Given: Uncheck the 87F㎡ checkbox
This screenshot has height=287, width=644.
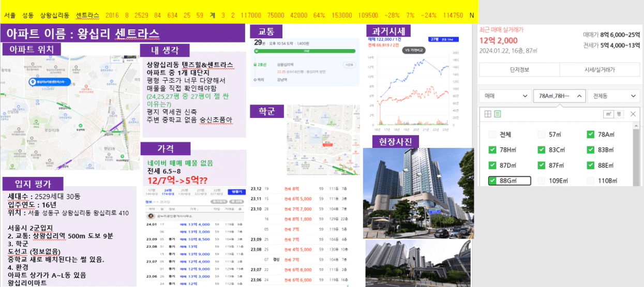Looking at the screenshot, I should coord(541,165).
